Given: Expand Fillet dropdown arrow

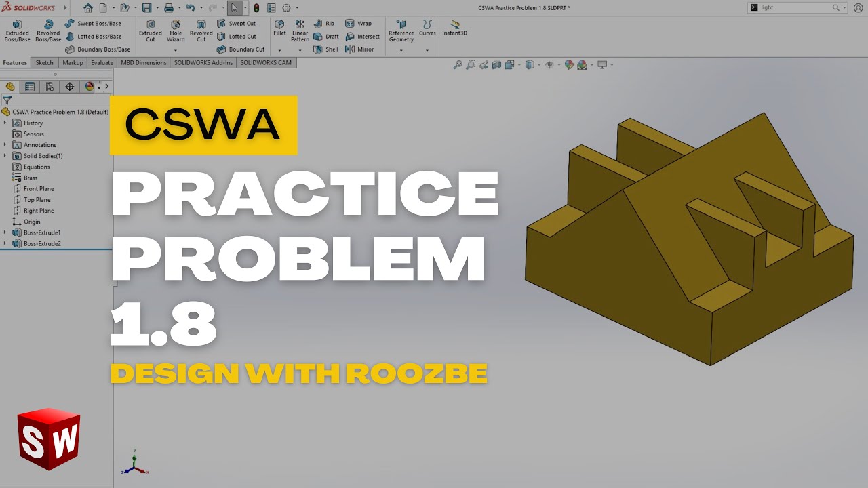Looking at the screenshot, I should coord(279,50).
